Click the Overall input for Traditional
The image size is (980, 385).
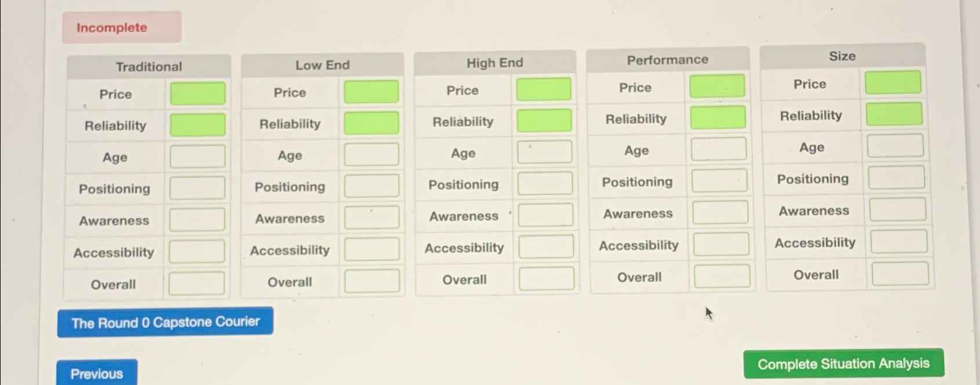click(196, 283)
